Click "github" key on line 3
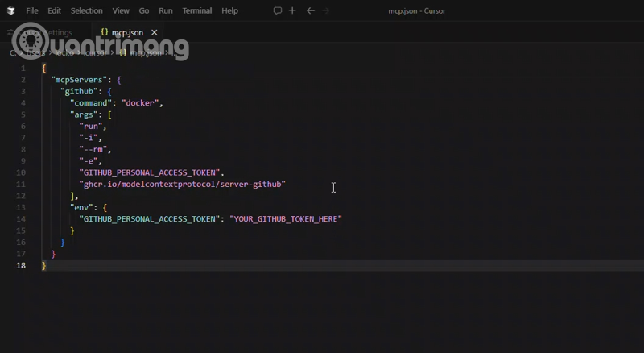This screenshot has height=353, width=644. point(79,91)
